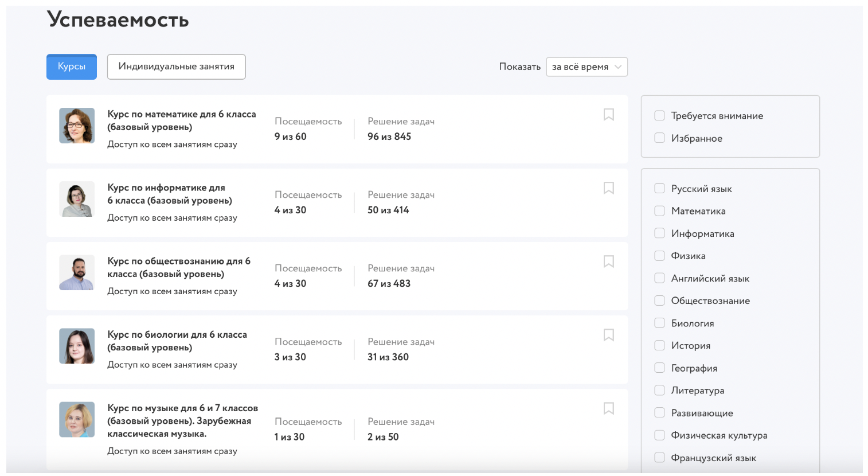Bookmark the social studies (обществознание) course

609,262
